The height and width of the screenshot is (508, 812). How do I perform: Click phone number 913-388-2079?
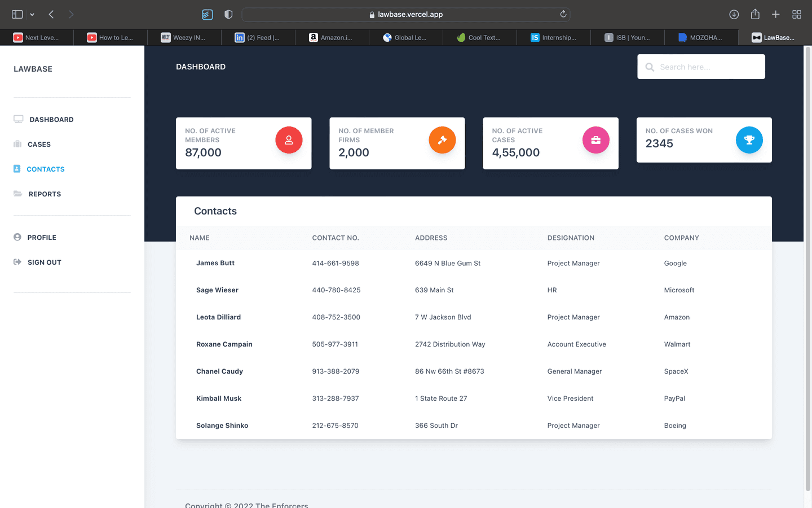click(x=336, y=371)
